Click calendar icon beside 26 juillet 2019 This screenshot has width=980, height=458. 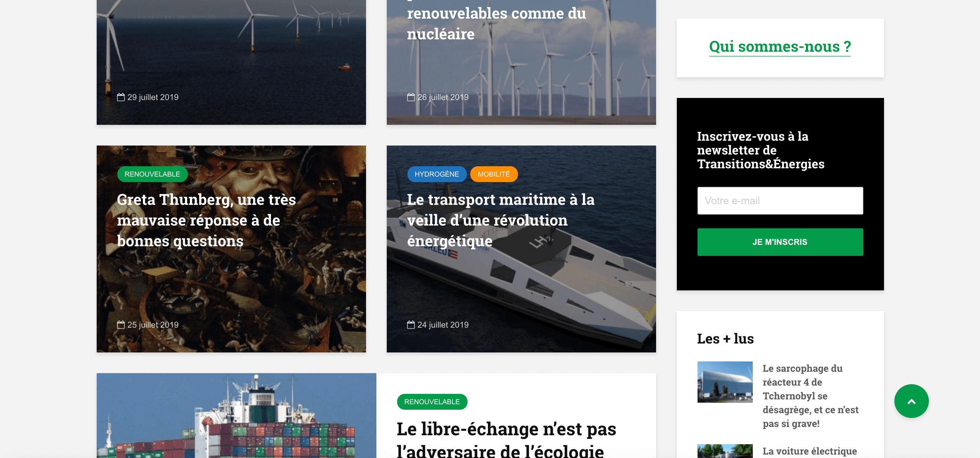411,97
